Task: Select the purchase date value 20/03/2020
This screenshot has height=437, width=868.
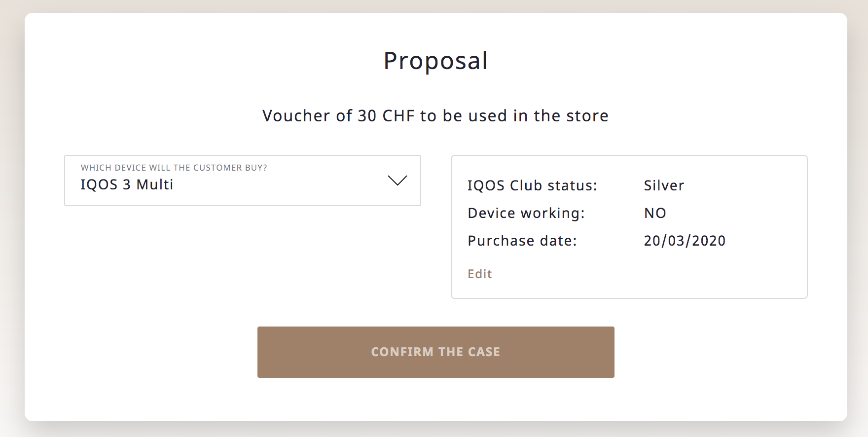Action: click(x=685, y=241)
